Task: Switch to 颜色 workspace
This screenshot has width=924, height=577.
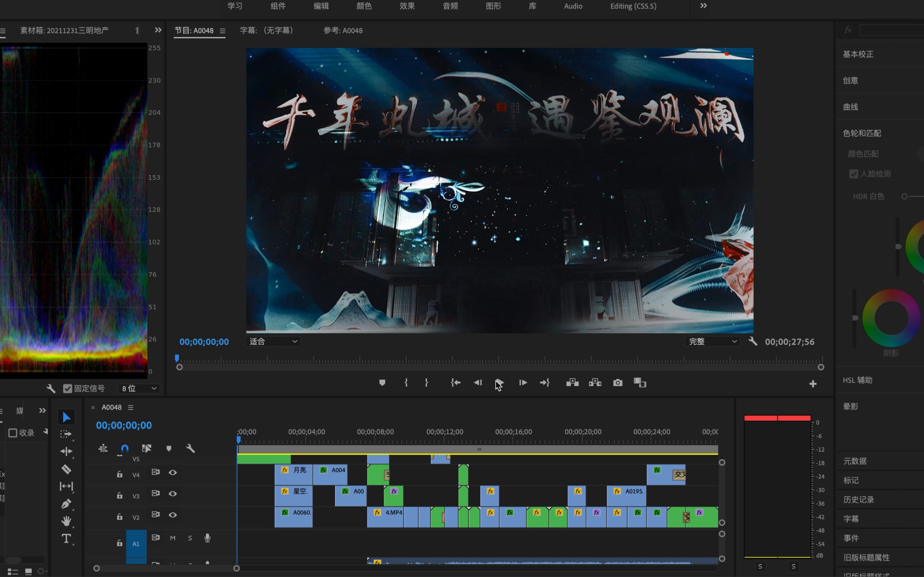Action: click(364, 6)
